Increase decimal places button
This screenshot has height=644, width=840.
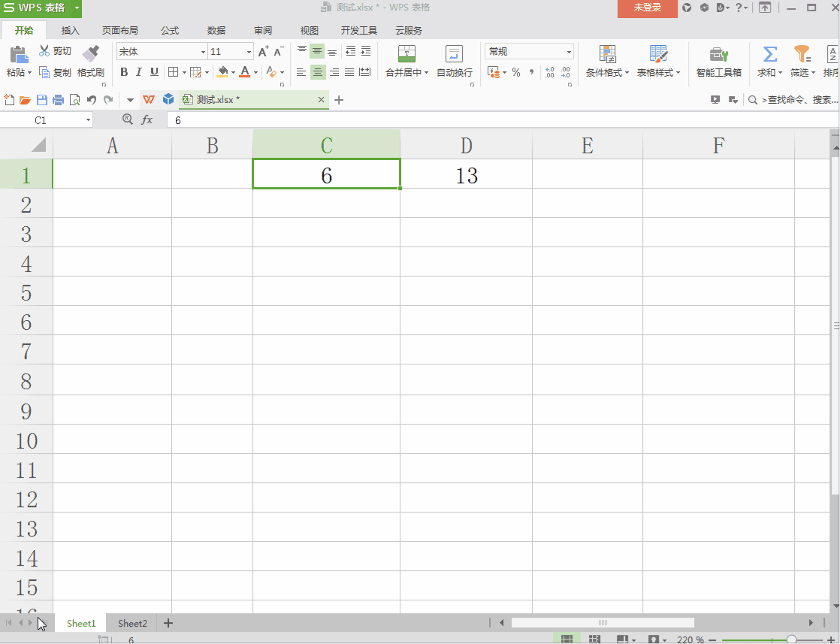pos(550,72)
